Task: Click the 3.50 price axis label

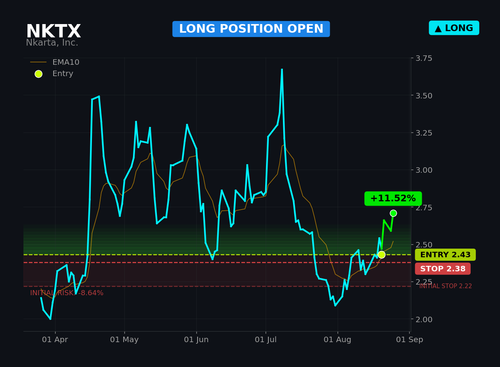Action: 424,96
